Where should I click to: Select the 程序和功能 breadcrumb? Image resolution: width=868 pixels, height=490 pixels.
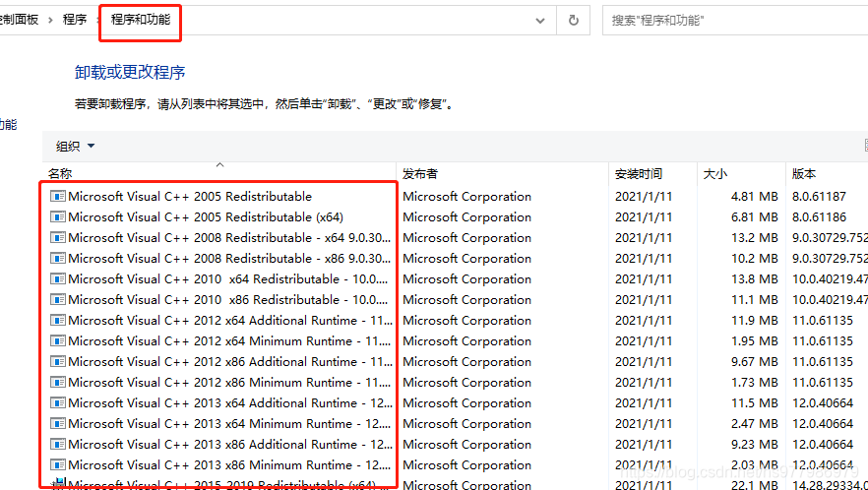[x=141, y=20]
